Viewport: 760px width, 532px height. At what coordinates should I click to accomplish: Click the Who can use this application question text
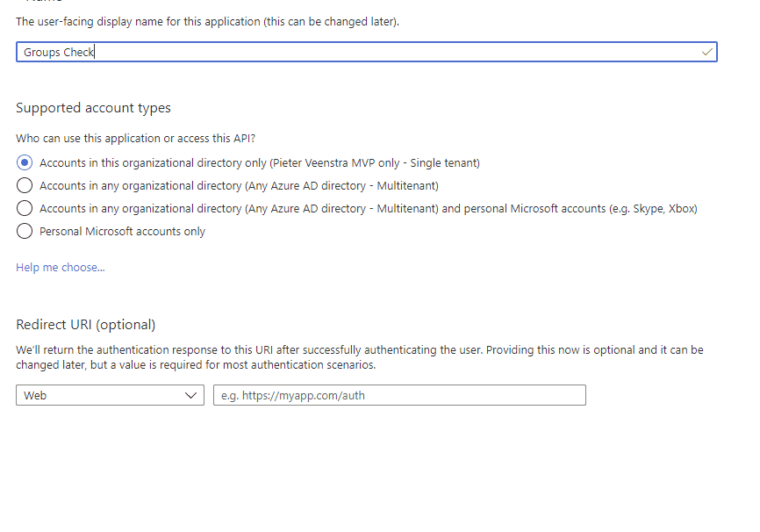[x=136, y=138]
